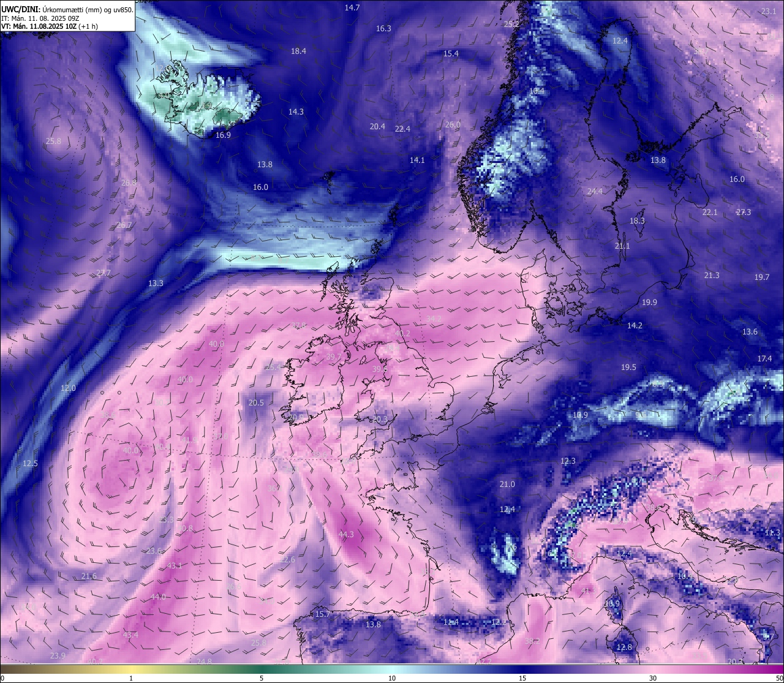Image resolution: width=784 pixels, height=683 pixels.
Task: Click the color scale label 5
Action: coord(262,678)
